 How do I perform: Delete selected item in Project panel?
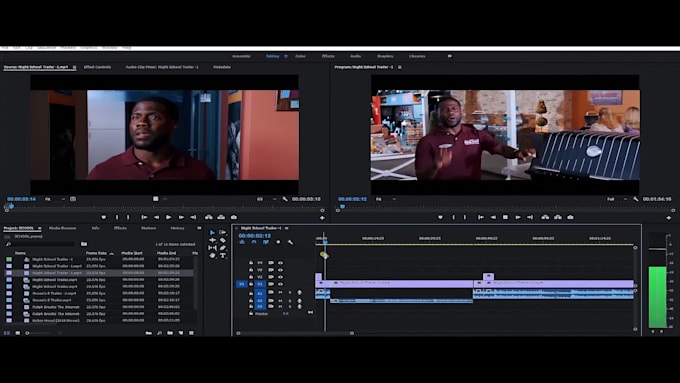click(x=191, y=333)
